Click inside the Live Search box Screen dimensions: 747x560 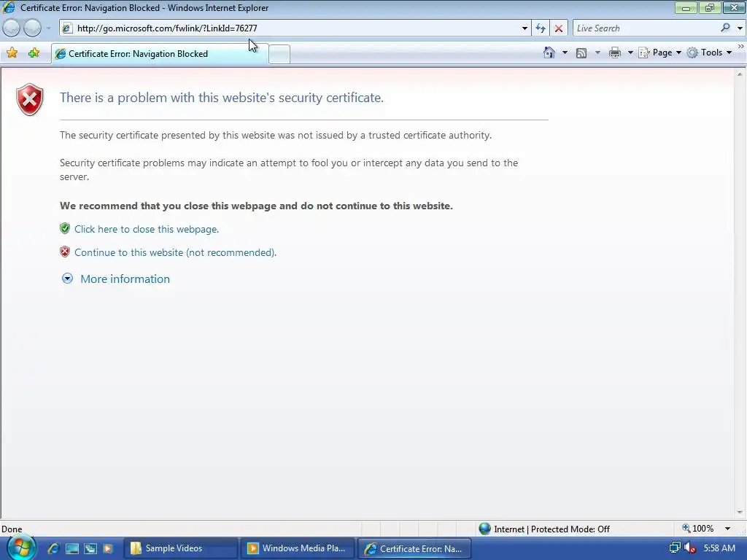click(646, 28)
